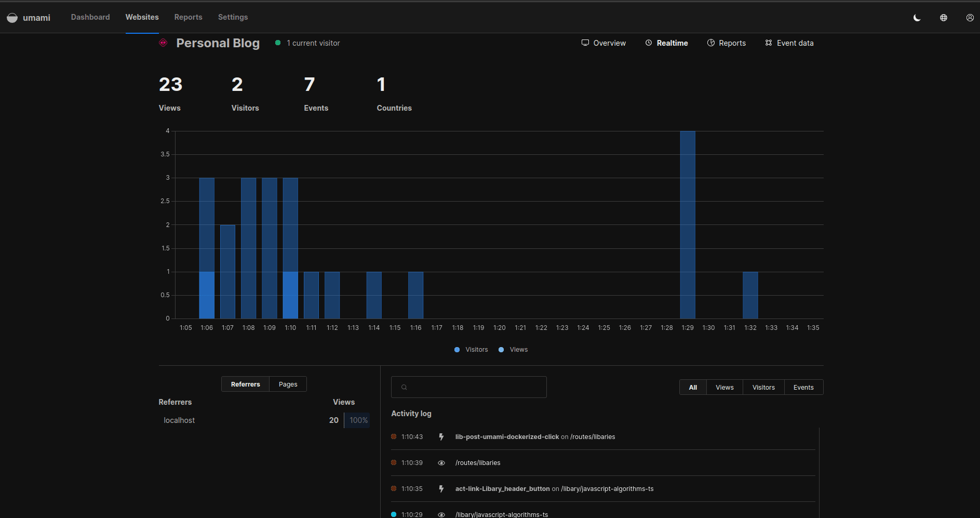The height and width of the screenshot is (518, 980).
Task: Focus the activity log search field
Action: [x=469, y=387]
